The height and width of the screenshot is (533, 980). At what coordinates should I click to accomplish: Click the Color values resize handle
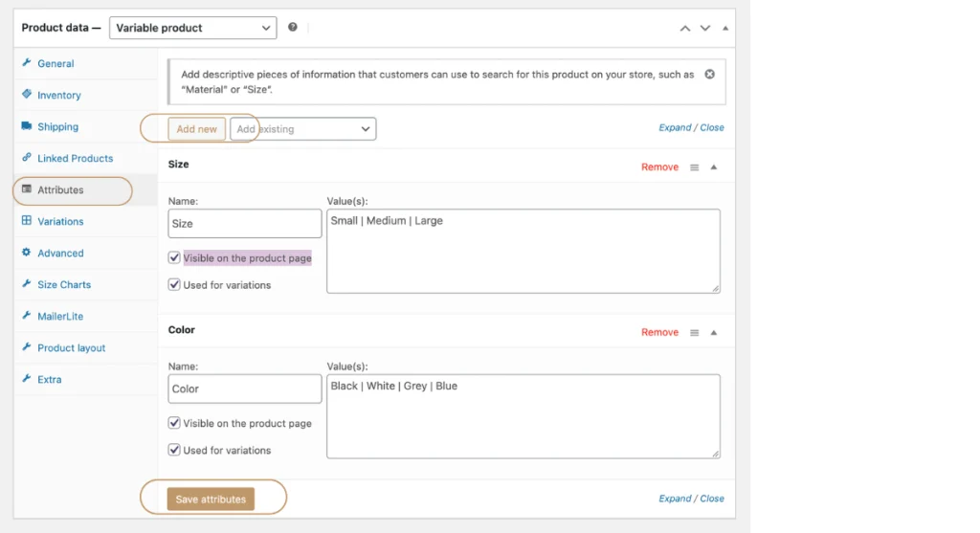pos(716,454)
